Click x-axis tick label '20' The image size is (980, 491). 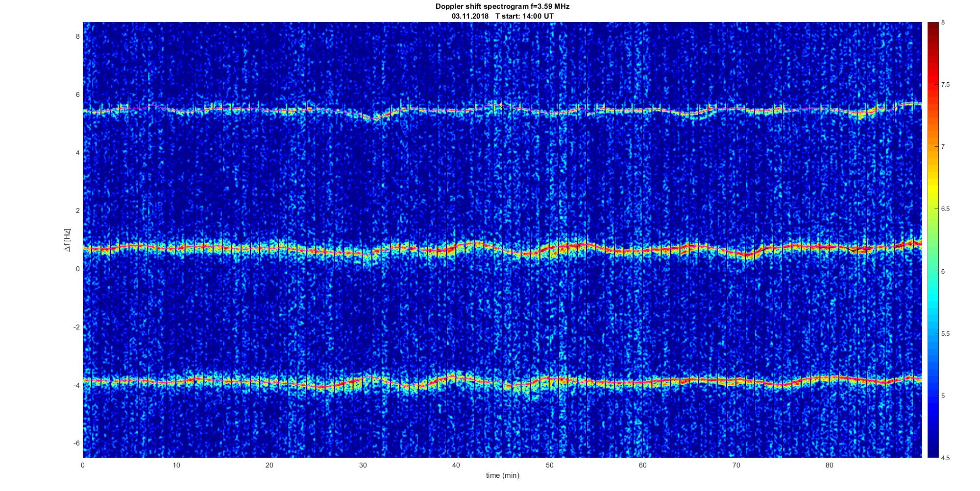point(269,465)
